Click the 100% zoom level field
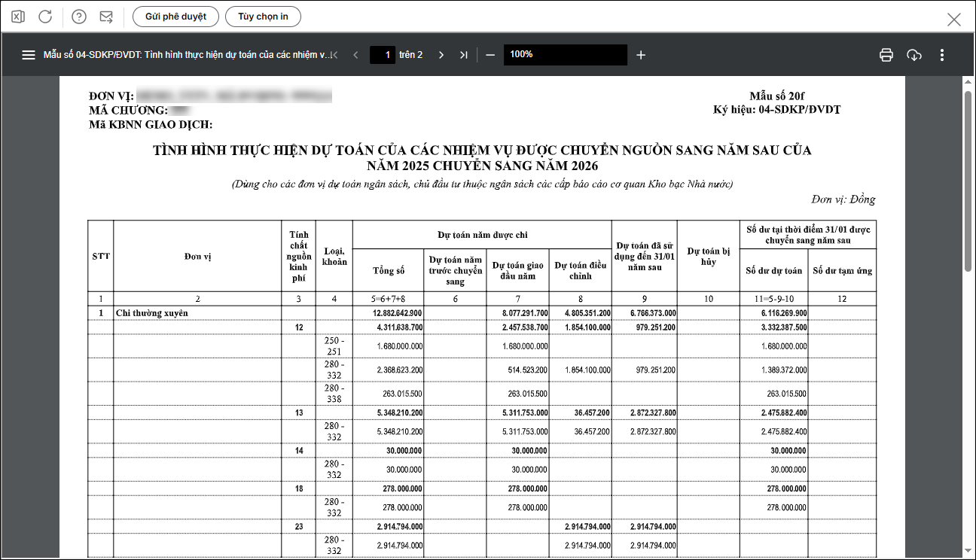The width and height of the screenshot is (976, 560). (x=566, y=55)
